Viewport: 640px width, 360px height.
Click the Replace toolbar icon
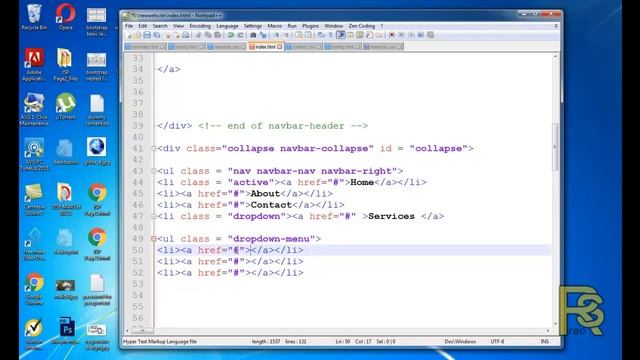tap(263, 35)
